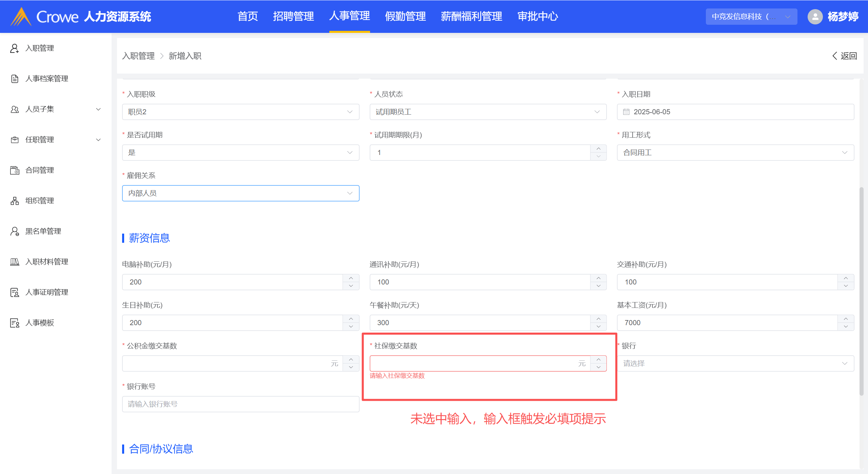Click the 组织管理 hierarchy icon

pyautogui.click(x=14, y=201)
